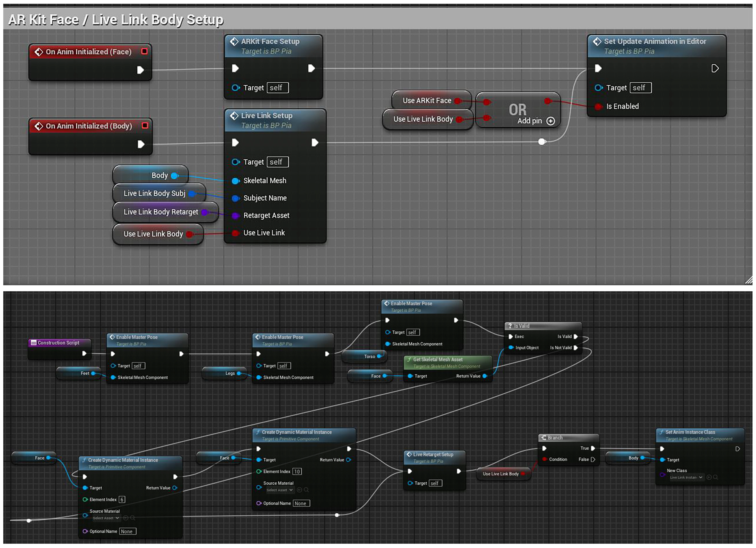Click the use-selected arrow icon beside New Class
The width and height of the screenshot is (756, 548).
709,477
